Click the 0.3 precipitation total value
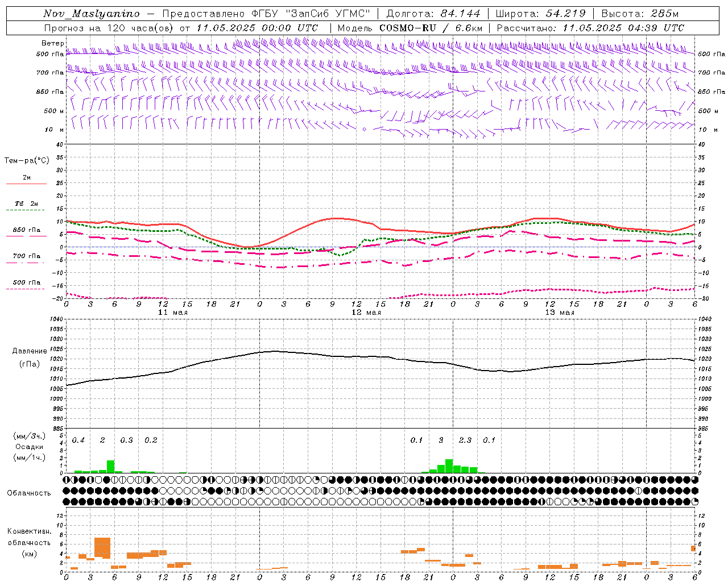Screen dimensions: 728x582 126,440
